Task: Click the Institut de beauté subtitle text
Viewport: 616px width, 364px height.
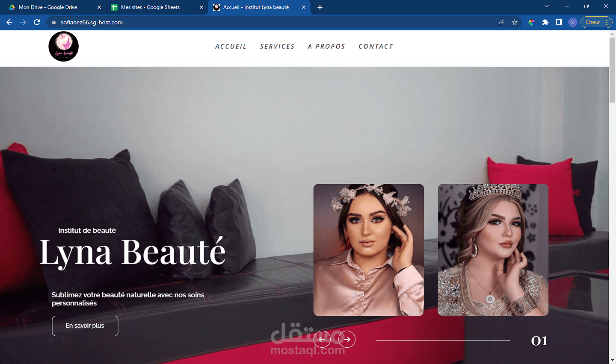Action: coord(87,230)
